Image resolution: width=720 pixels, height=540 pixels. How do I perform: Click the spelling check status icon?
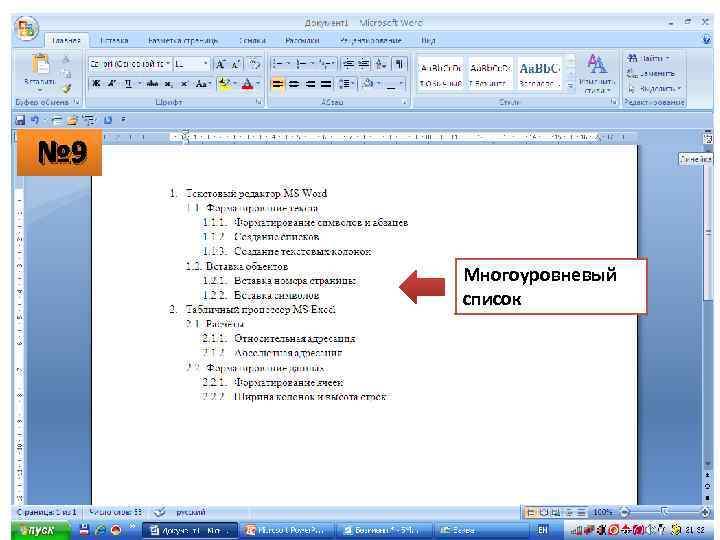(159, 512)
